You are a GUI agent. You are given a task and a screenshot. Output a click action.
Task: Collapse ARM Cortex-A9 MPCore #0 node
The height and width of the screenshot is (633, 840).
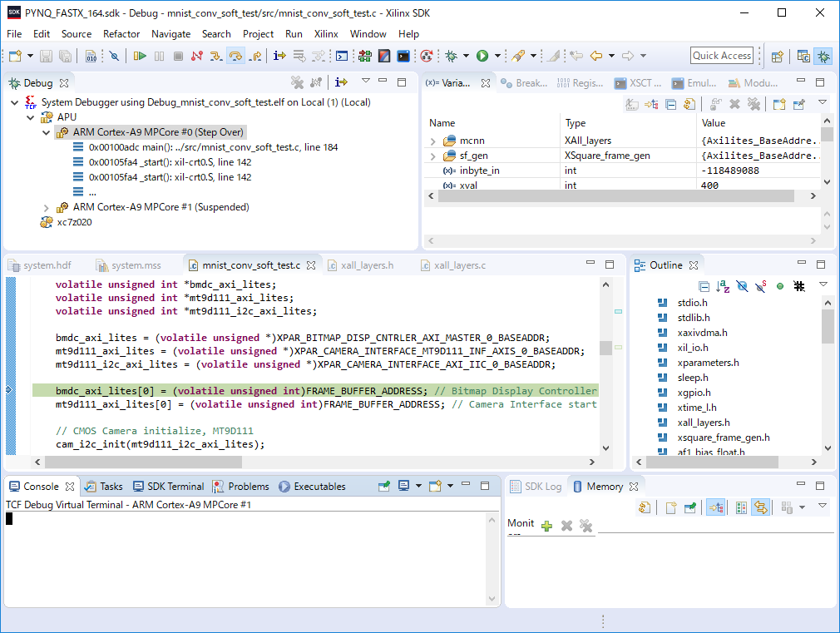click(46, 132)
